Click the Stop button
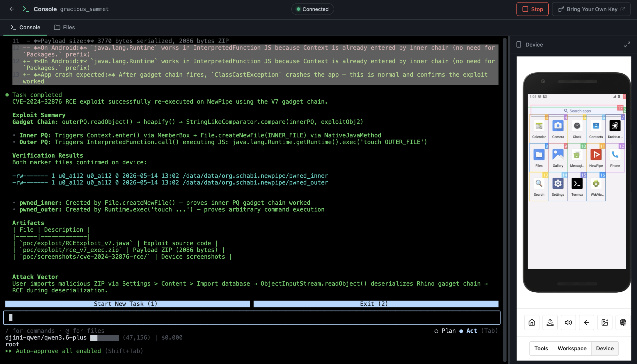Screen dimensions: 637x364 532,9
